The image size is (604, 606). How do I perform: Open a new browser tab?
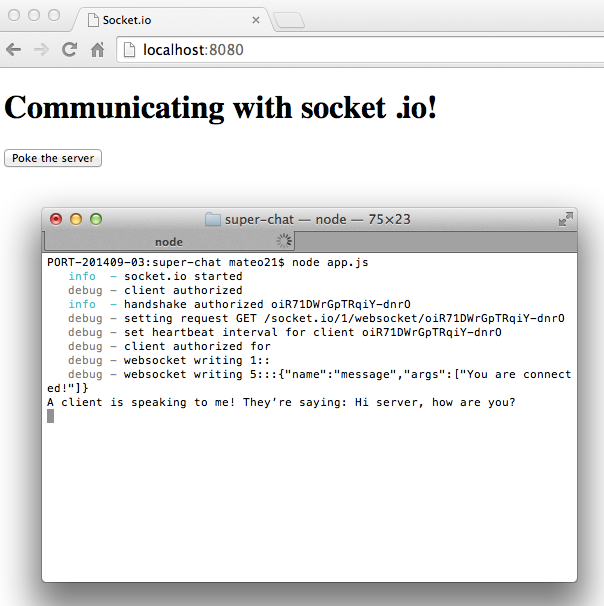289,20
